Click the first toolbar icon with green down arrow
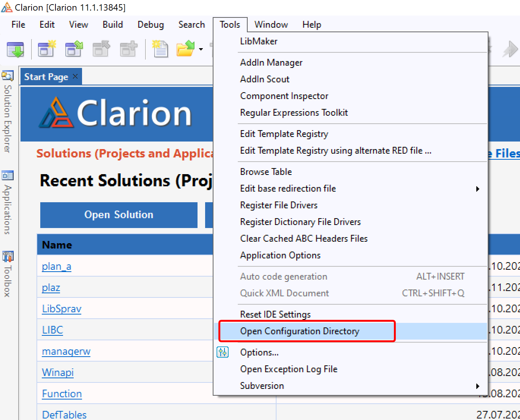This screenshot has width=520, height=420. point(16,49)
